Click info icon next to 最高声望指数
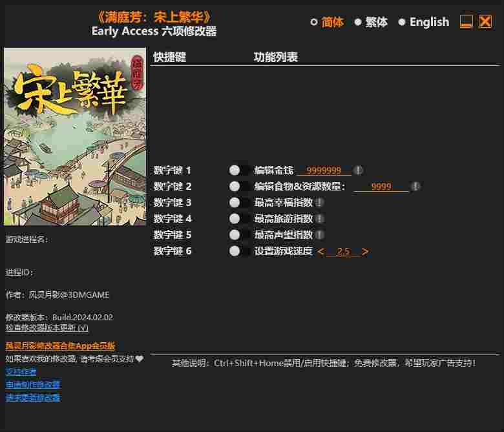Viewport: 504px width, 432px height. coord(319,235)
